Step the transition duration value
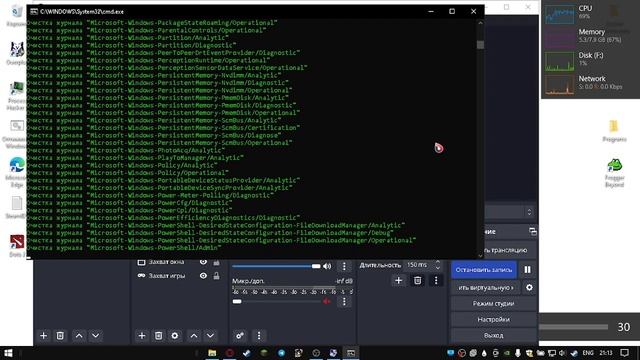Viewport: 640px width, 360px height. click(x=438, y=265)
